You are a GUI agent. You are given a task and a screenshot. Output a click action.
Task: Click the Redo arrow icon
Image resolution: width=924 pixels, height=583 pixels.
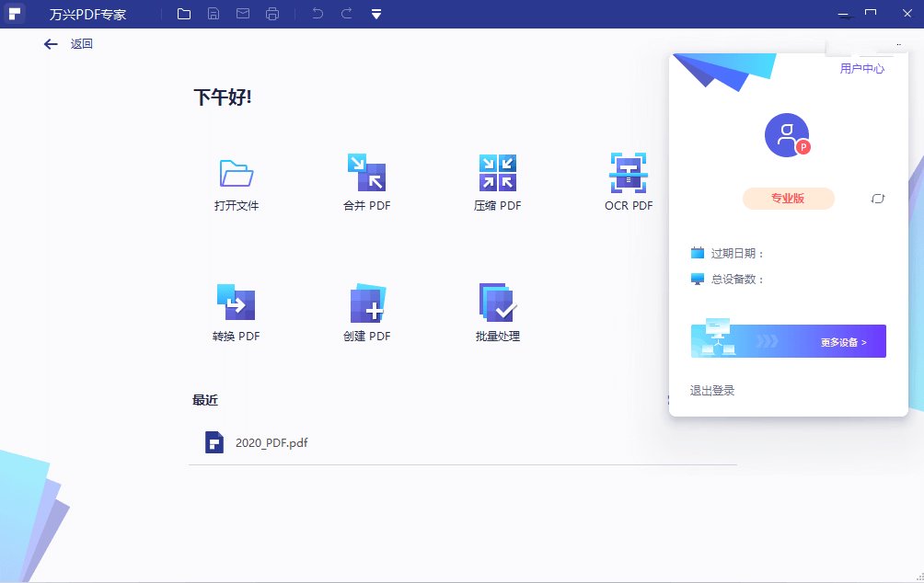(348, 14)
